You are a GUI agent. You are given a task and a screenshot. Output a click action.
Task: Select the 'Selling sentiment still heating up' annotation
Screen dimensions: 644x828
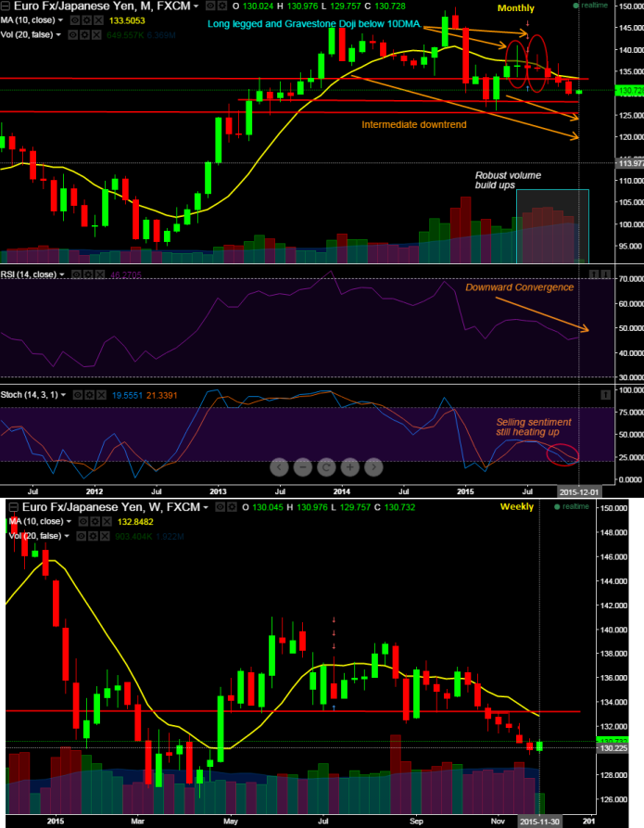534,427
